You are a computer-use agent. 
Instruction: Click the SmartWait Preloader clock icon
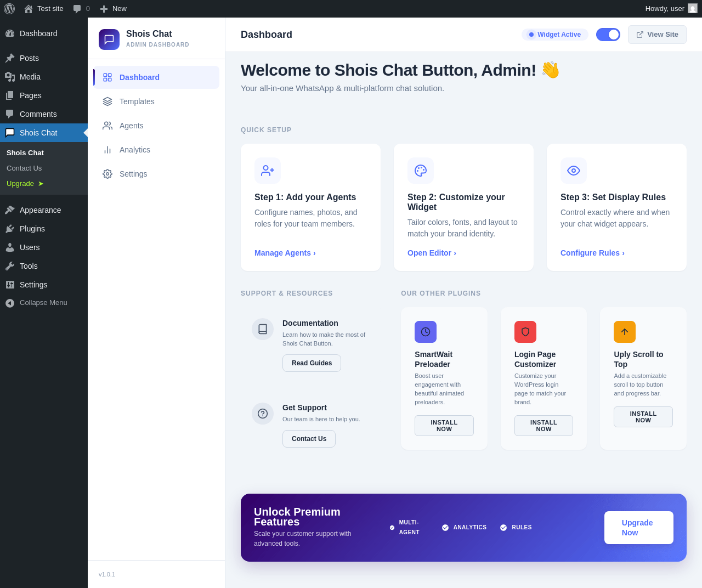click(x=426, y=332)
